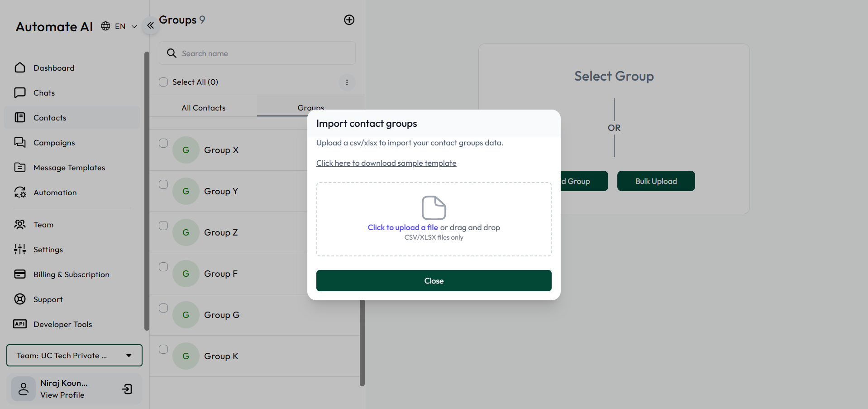Click the plus icon to add group
The image size is (868, 409).
coord(349,20)
